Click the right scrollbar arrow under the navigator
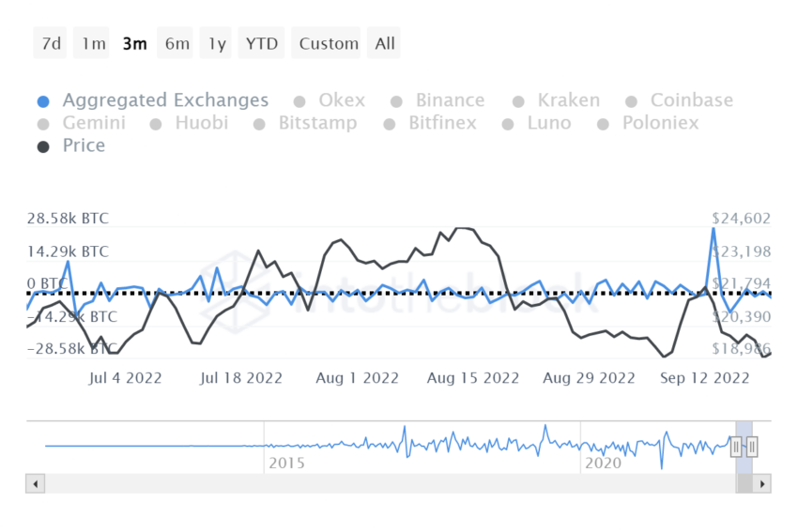Image resolution: width=798 pixels, height=532 pixels. (763, 484)
